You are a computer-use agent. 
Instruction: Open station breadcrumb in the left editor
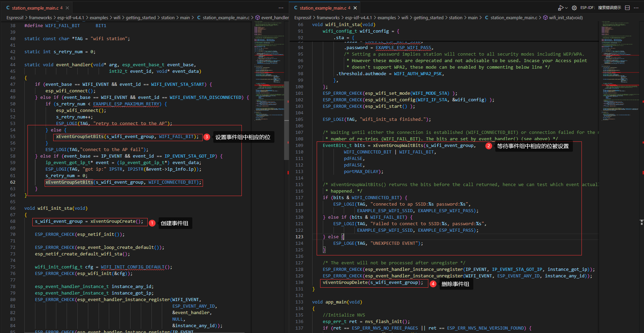tap(168, 18)
